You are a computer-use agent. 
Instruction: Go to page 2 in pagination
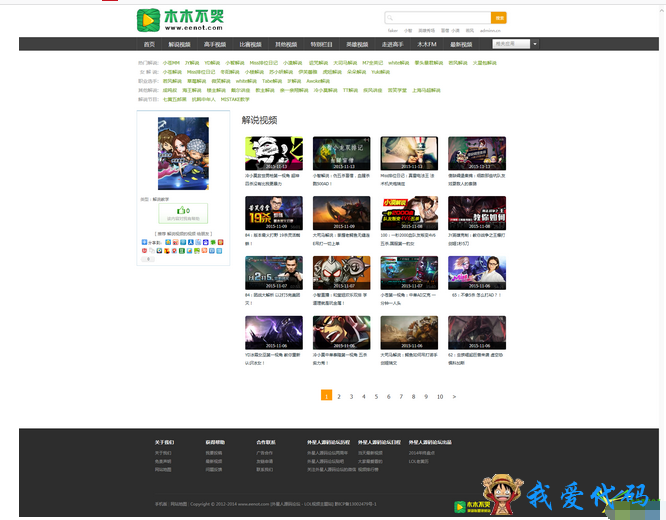pos(339,396)
